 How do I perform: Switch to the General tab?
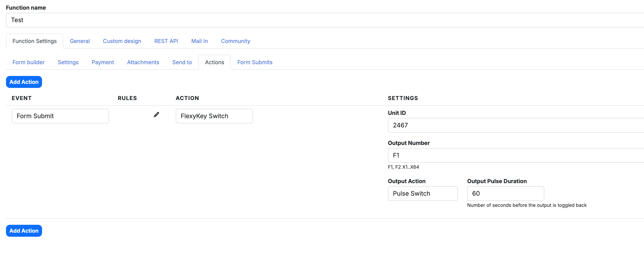click(80, 41)
